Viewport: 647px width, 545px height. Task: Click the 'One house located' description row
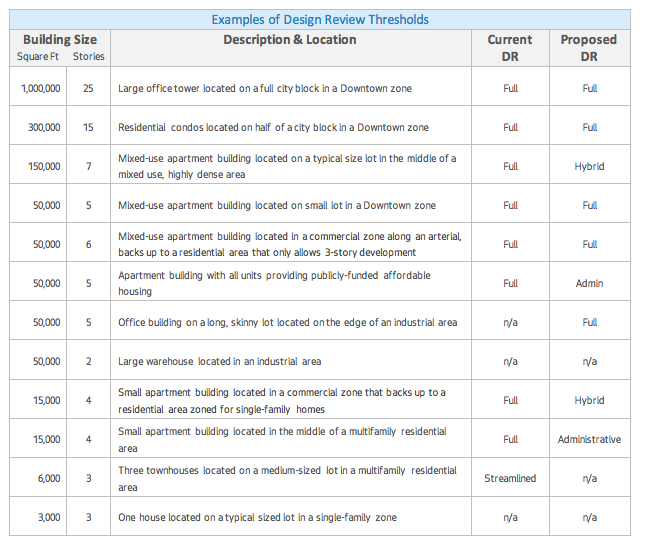(x=257, y=517)
